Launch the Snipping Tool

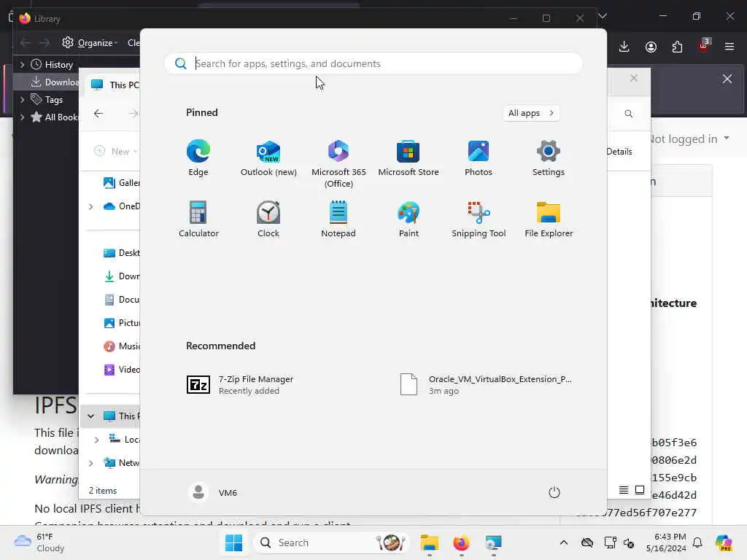click(x=479, y=219)
